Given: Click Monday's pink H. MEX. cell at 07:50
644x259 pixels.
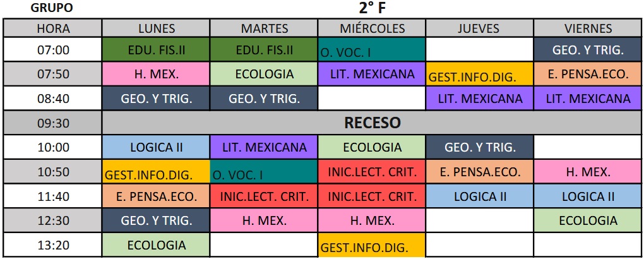Looking at the screenshot, I should [x=156, y=74].
